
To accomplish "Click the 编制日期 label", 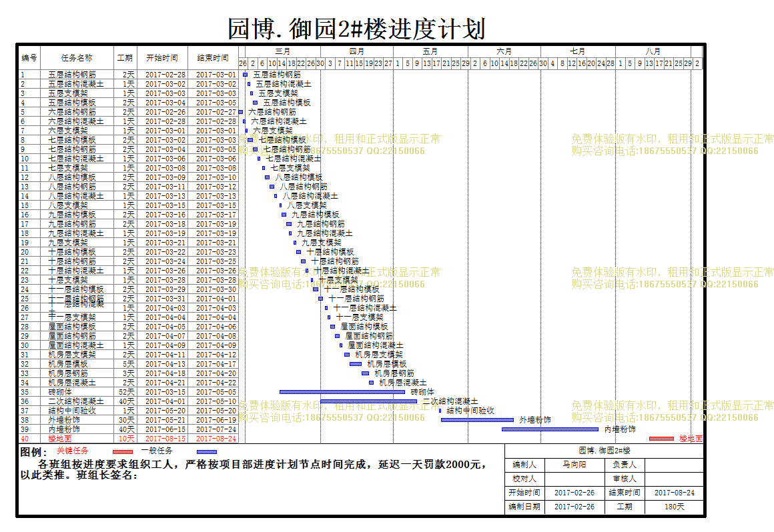I will (x=524, y=507).
